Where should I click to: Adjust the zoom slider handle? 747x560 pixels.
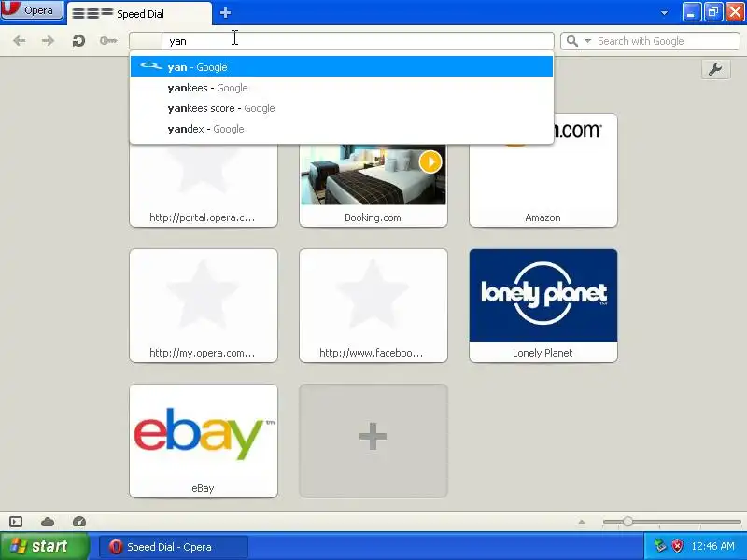pyautogui.click(x=627, y=522)
